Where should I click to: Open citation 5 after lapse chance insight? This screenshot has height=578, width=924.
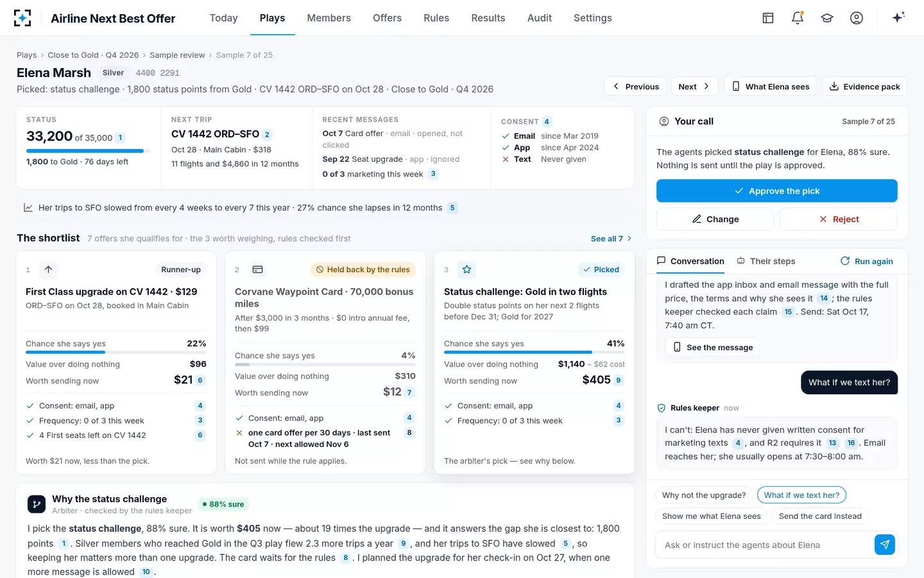[x=452, y=208]
